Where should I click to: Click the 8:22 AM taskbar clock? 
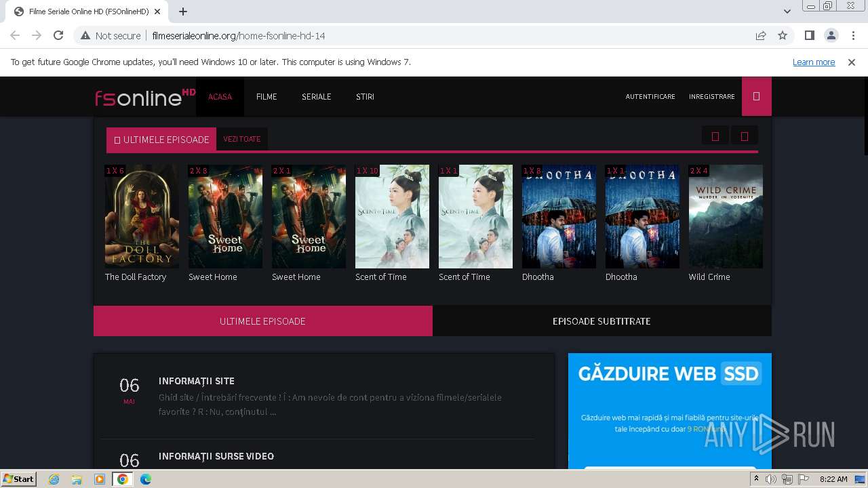pos(833,479)
